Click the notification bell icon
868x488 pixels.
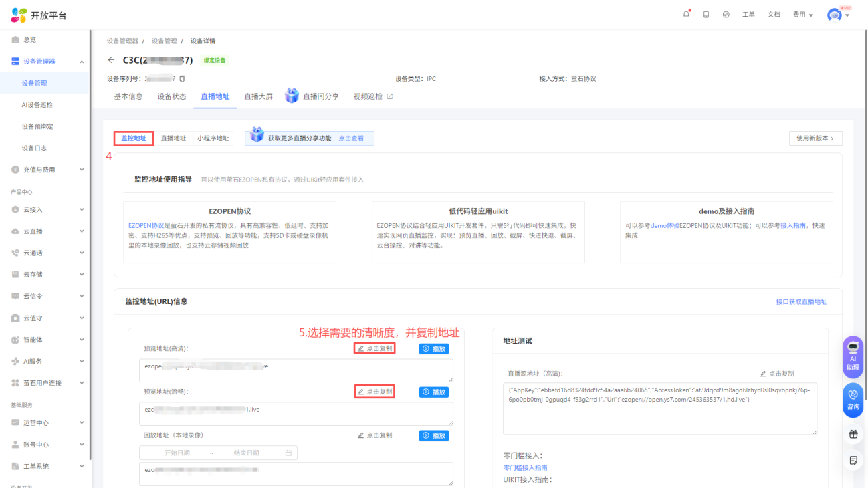tap(686, 15)
